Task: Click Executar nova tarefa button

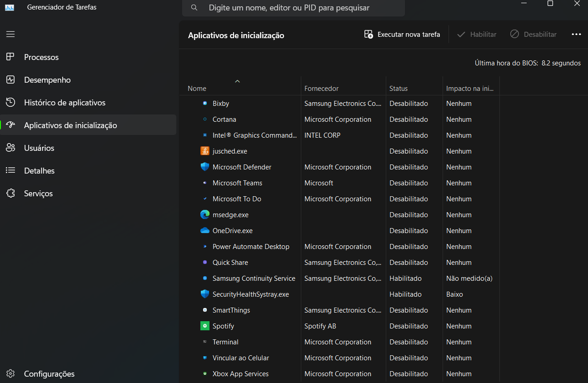Action: (402, 35)
